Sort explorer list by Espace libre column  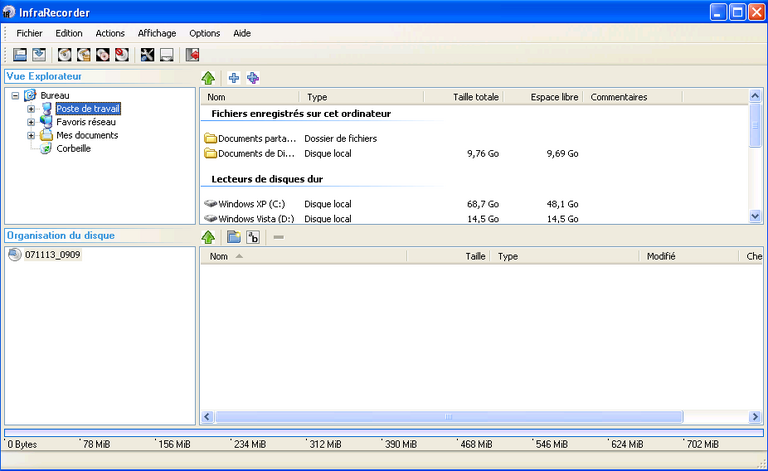(x=543, y=97)
